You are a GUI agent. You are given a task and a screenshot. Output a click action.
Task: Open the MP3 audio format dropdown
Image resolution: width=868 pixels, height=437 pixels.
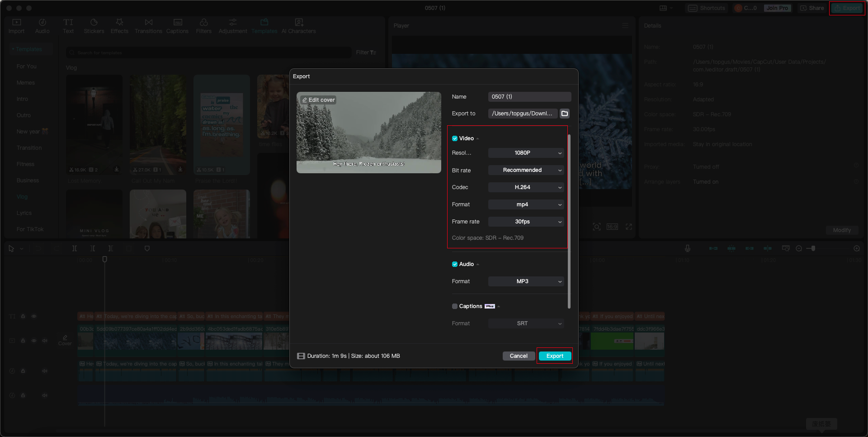(x=526, y=281)
